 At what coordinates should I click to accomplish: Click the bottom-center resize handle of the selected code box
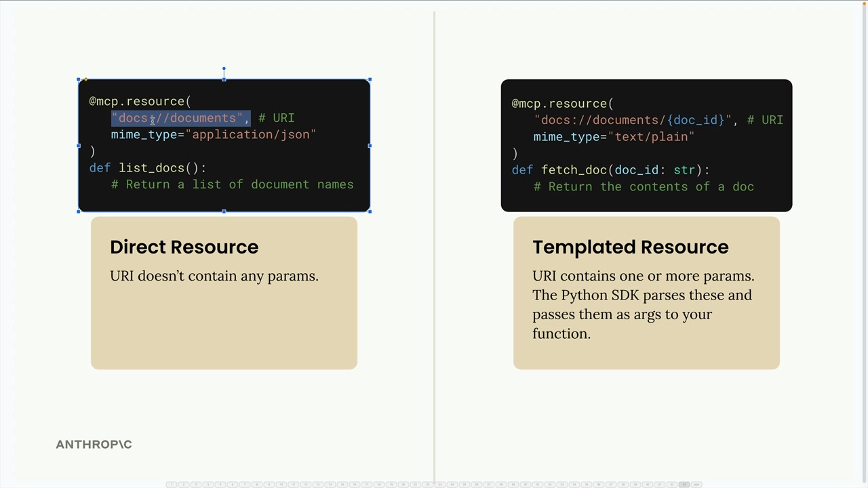pyautogui.click(x=224, y=211)
